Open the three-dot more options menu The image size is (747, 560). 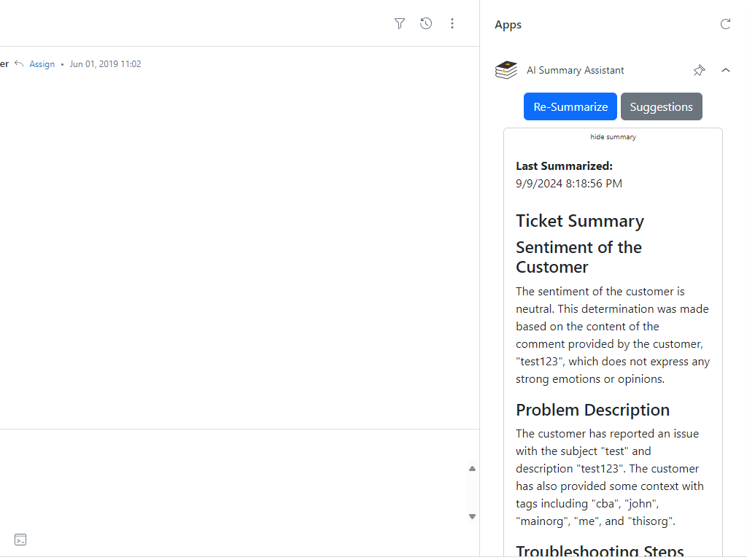452,24
